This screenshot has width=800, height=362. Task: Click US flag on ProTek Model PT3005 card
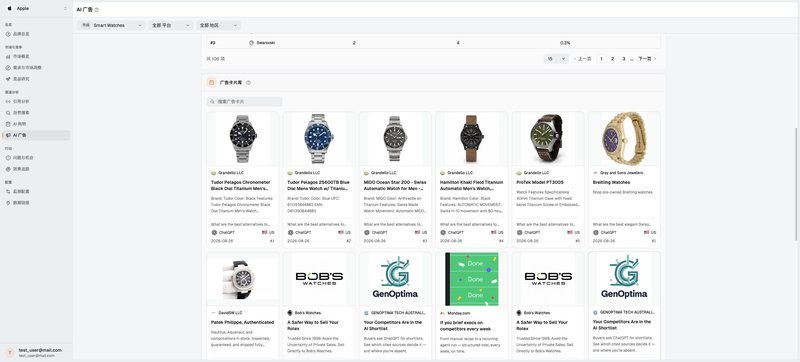[x=570, y=232]
